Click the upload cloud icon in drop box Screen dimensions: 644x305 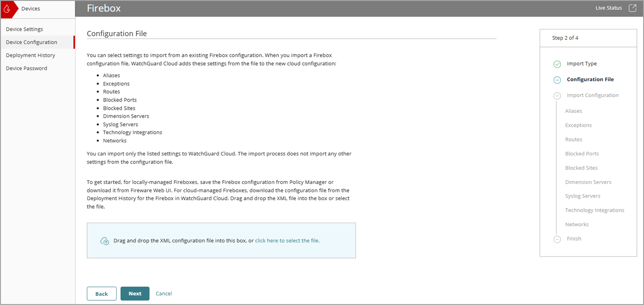[104, 241]
